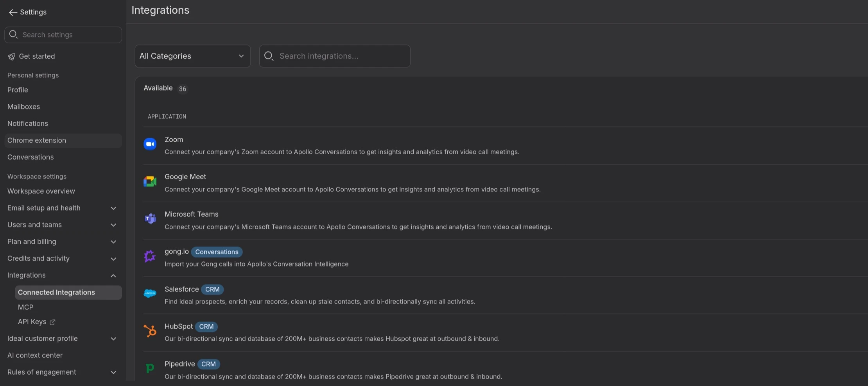Expand Plan and billing section
868x386 pixels.
[113, 242]
